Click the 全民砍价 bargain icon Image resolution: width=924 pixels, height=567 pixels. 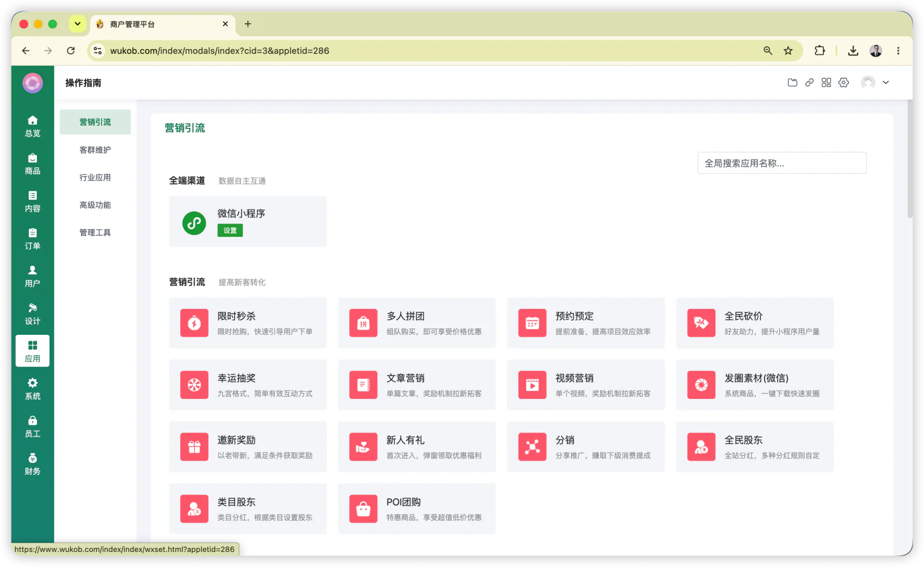point(701,323)
